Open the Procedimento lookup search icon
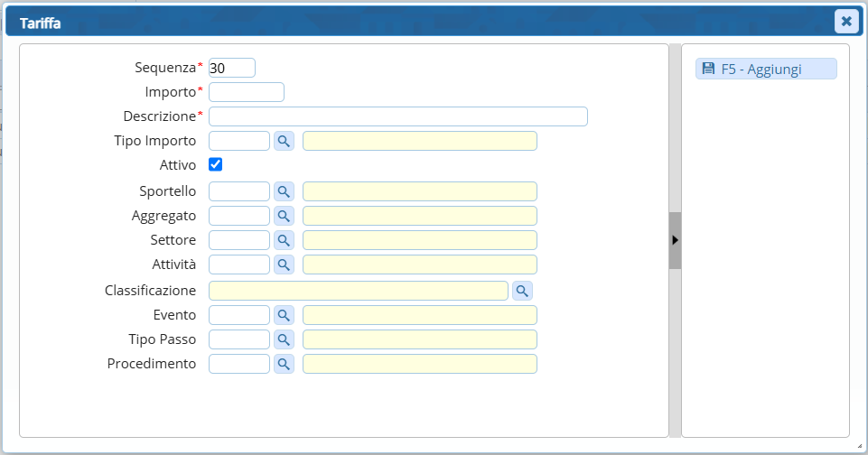The height and width of the screenshot is (455, 868). click(284, 364)
